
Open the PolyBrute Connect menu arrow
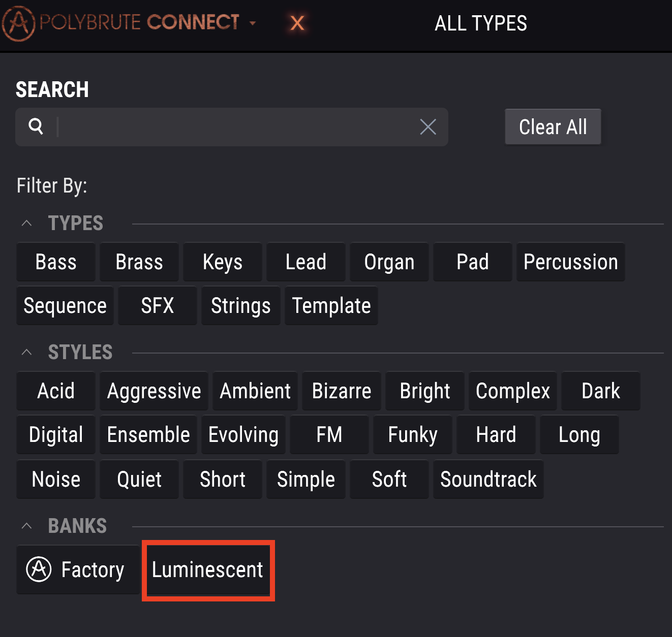(x=253, y=23)
